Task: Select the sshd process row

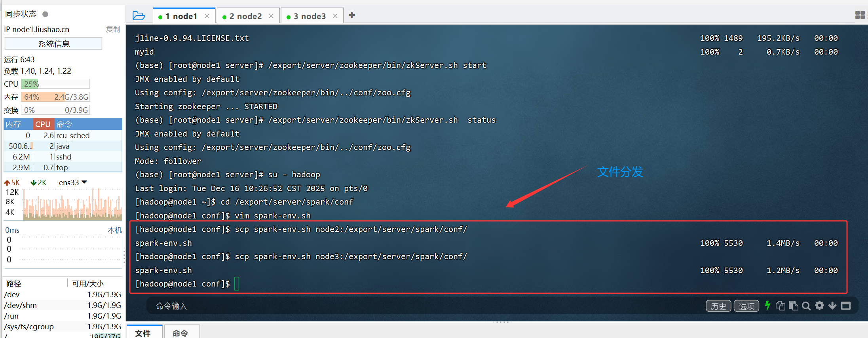Action: point(63,157)
